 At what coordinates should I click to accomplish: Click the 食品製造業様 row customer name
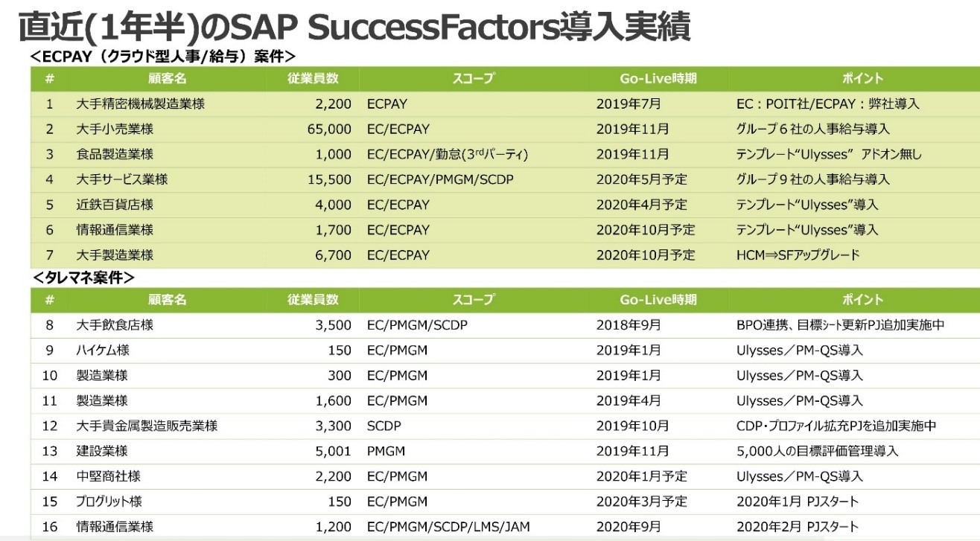click(x=115, y=155)
